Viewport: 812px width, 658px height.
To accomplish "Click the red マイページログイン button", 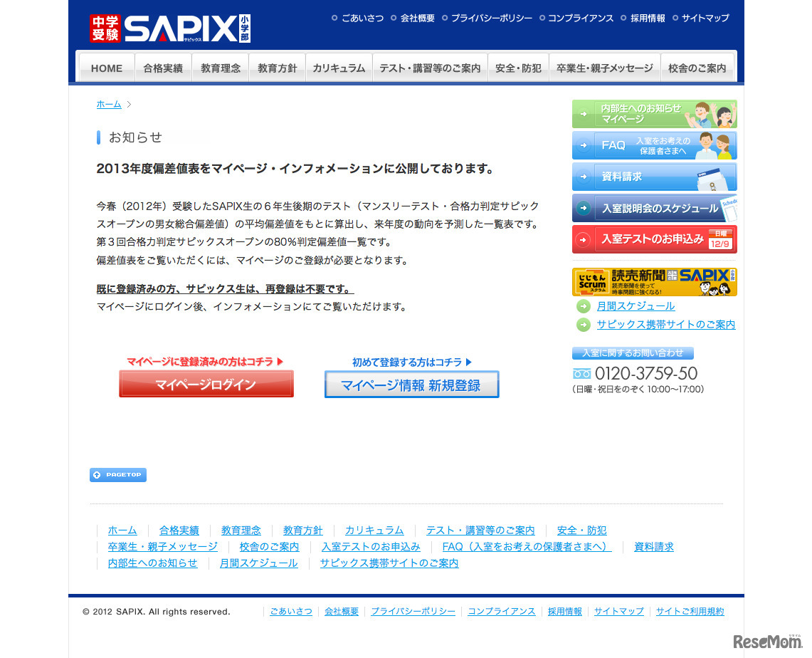I will click(206, 384).
